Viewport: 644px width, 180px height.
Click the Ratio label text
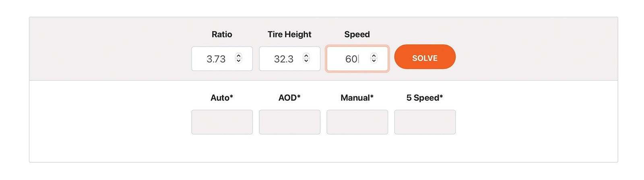pyautogui.click(x=222, y=34)
